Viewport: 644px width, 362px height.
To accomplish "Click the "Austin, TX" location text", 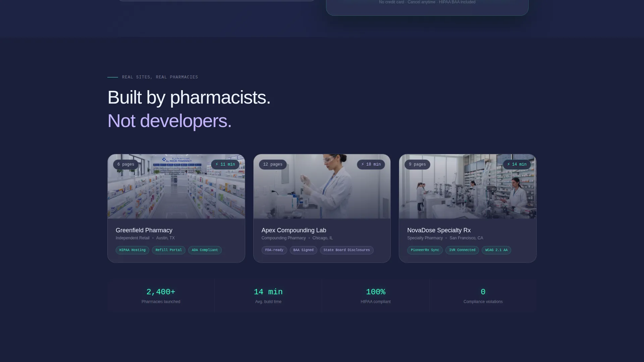I will click(x=165, y=238).
